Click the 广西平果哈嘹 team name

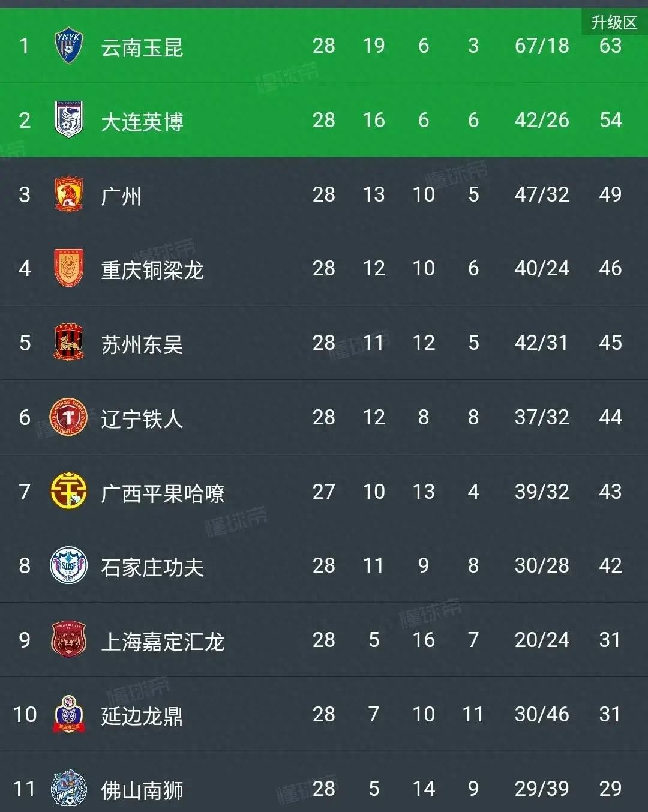pos(163,493)
